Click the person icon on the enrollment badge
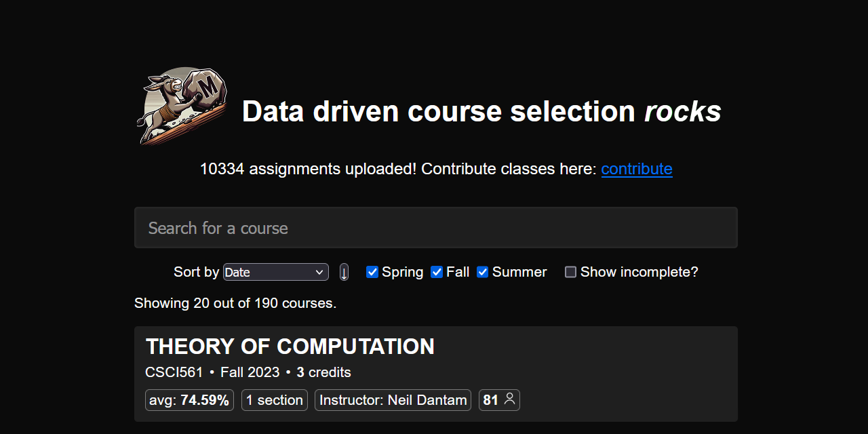 pos(509,400)
